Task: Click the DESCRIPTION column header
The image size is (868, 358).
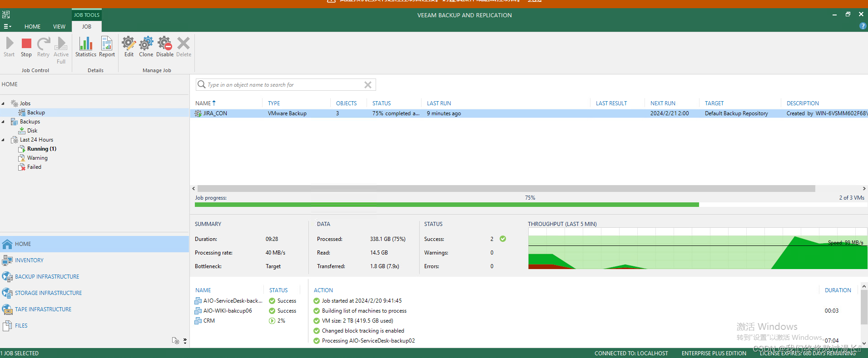Action: (803, 103)
